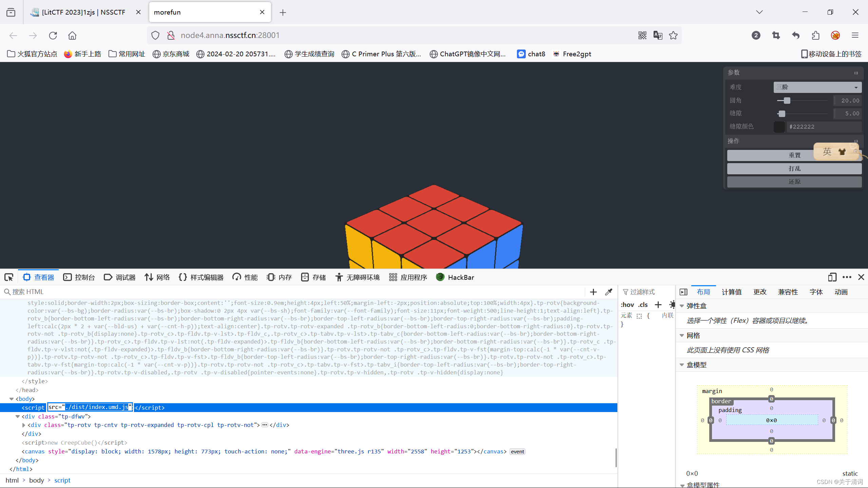The width and height of the screenshot is (868, 488).
Task: Toggle :hov pseudo-class panel
Action: [627, 305]
